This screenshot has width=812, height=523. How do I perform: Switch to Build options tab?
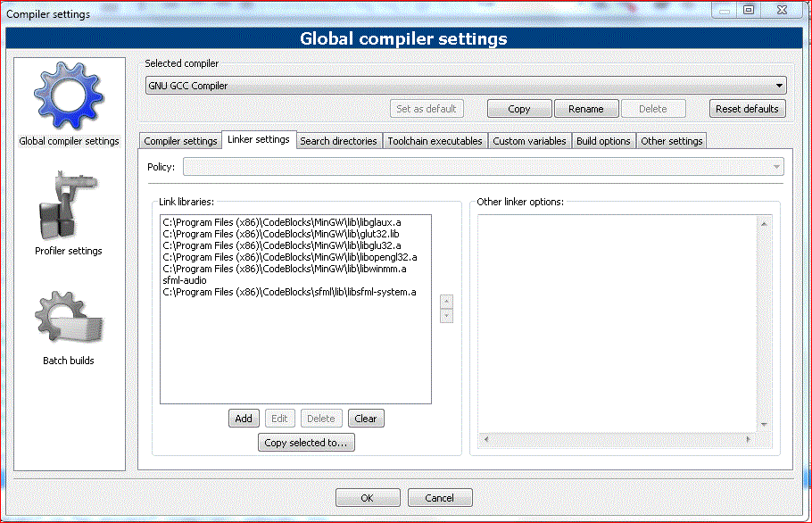[603, 141]
